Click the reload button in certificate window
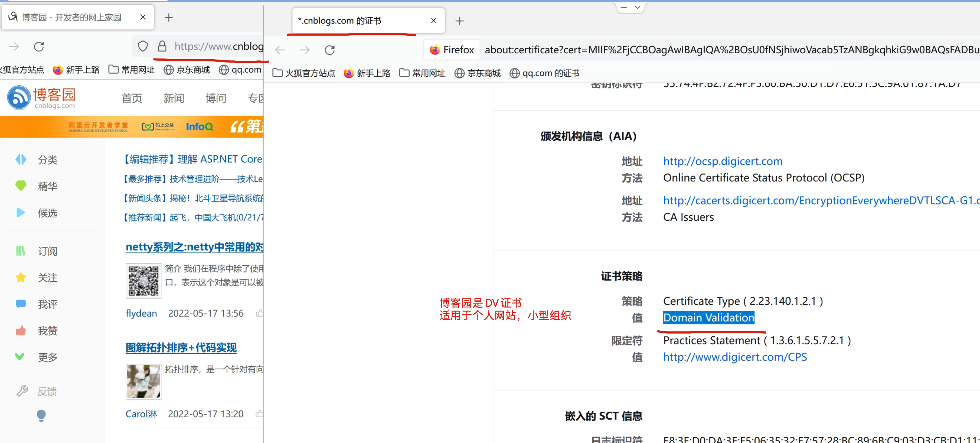This screenshot has width=980, height=443. [x=329, y=50]
